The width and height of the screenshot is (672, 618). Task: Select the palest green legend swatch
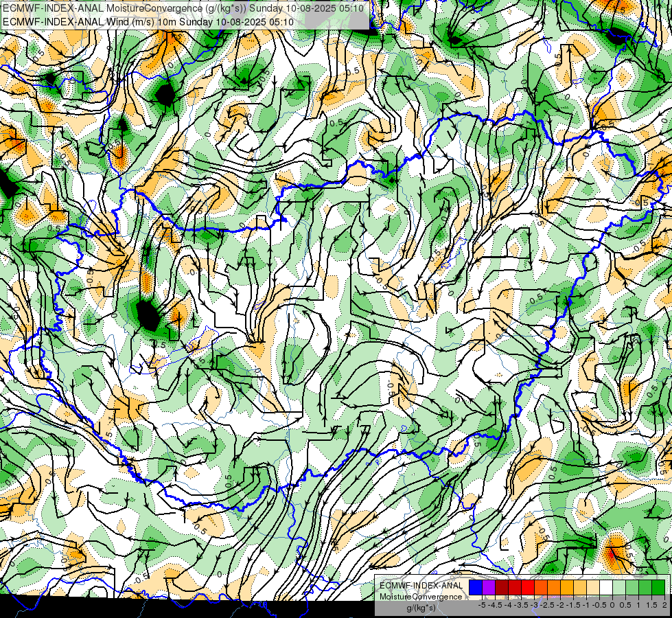pos(619,588)
